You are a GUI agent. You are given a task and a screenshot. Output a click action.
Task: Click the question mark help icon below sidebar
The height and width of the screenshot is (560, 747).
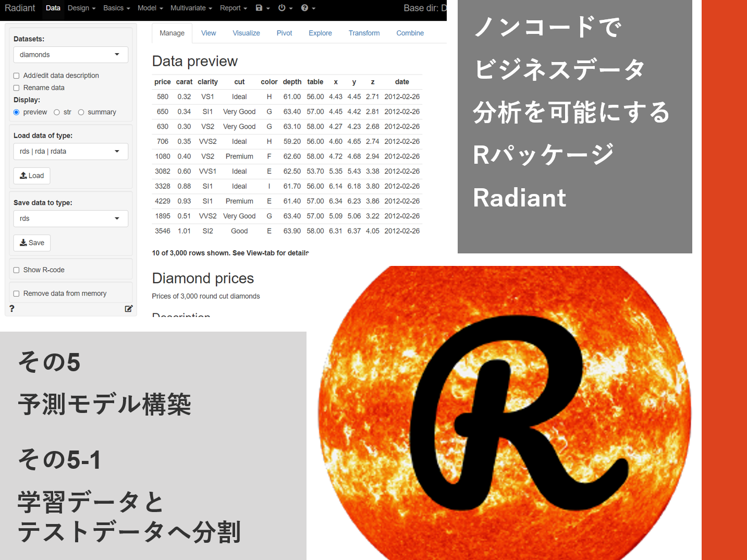pos(11,309)
